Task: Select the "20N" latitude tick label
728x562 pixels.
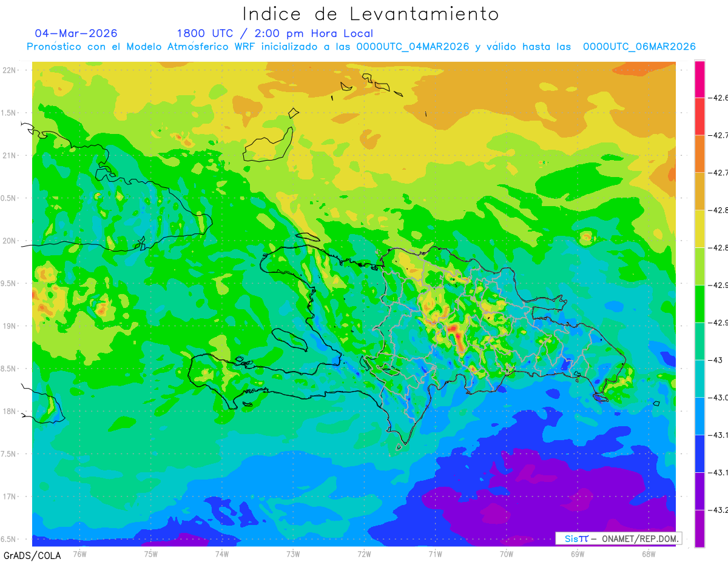Action: (x=10, y=241)
